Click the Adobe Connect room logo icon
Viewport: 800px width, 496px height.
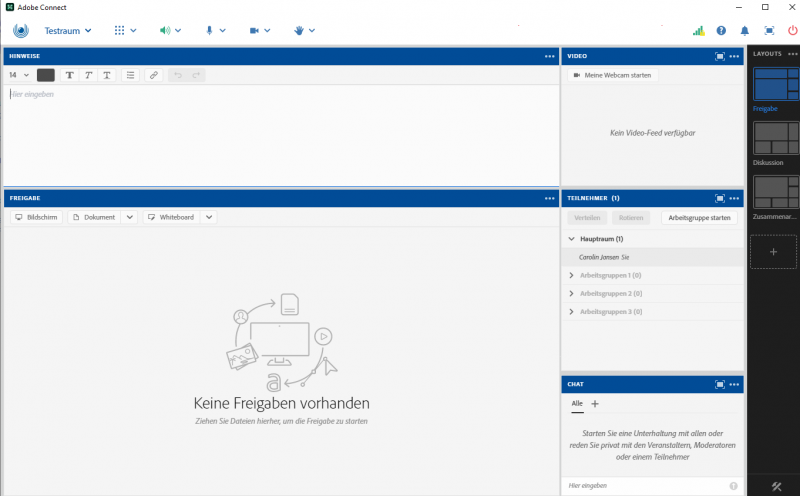21,31
